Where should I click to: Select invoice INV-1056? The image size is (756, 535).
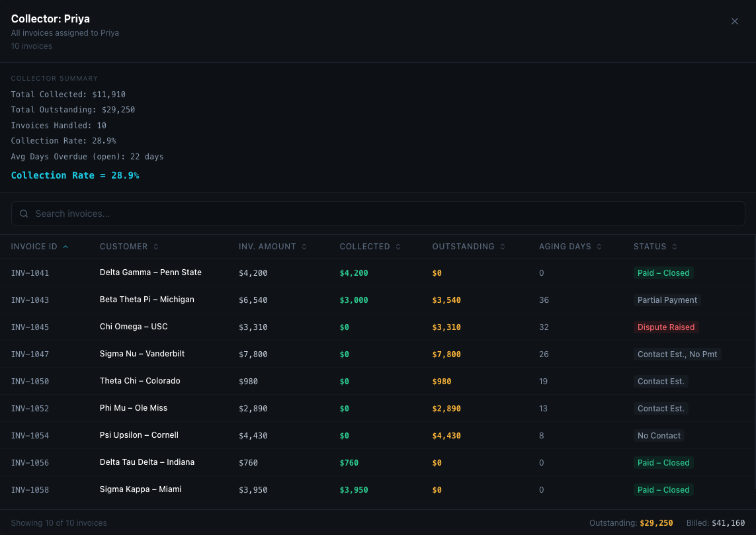coord(30,463)
